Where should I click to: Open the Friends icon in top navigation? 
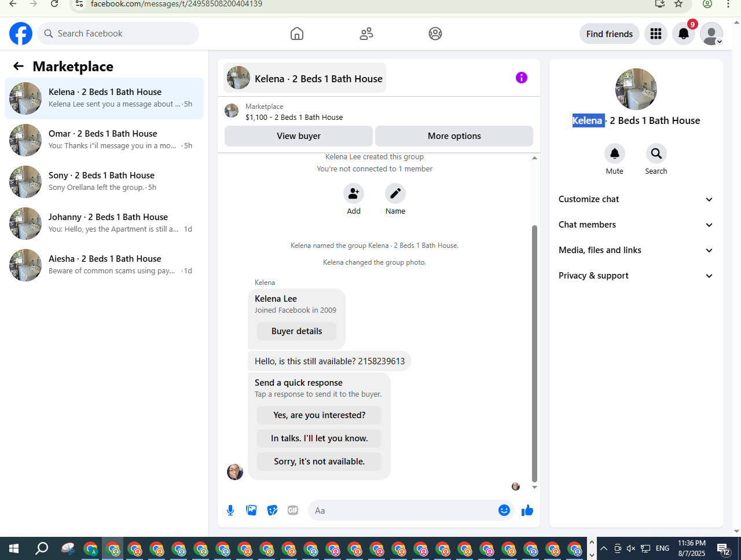pos(366,34)
